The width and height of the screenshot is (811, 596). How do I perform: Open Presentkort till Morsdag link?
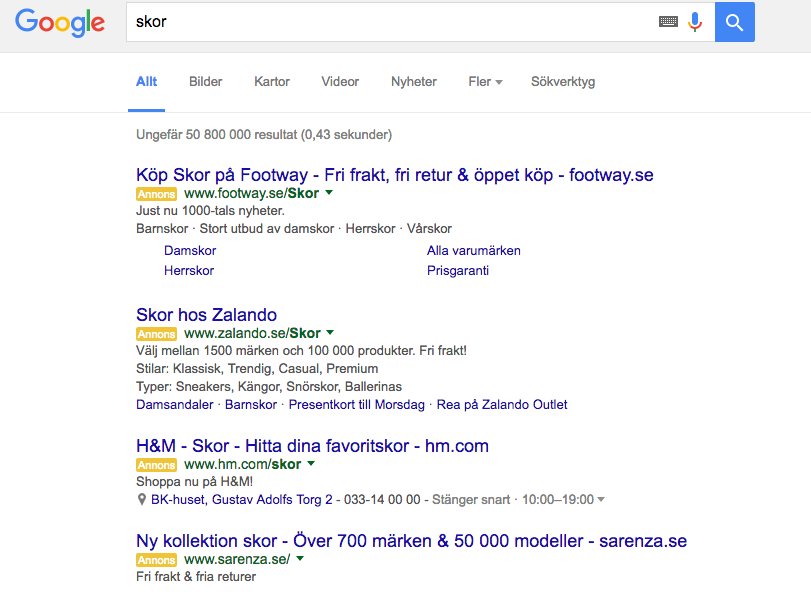[x=356, y=405]
